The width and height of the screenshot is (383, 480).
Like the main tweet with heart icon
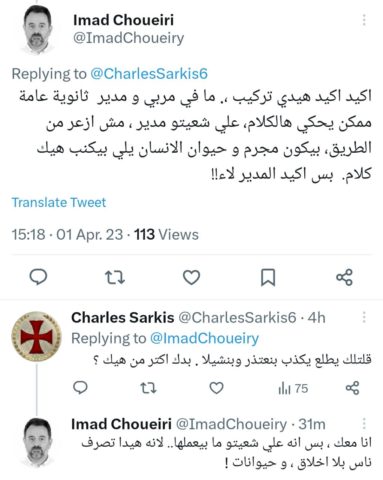click(x=191, y=277)
